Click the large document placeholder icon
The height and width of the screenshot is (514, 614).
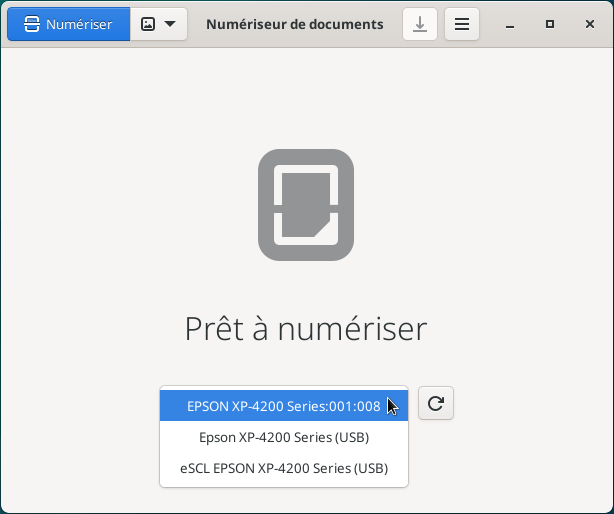click(306, 205)
